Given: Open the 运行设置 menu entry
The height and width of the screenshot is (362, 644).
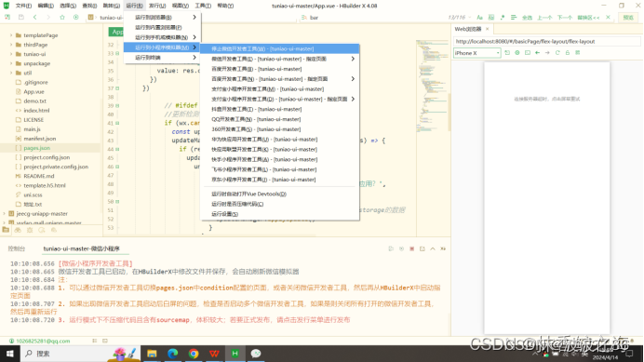Looking at the screenshot, I should coord(224,214).
